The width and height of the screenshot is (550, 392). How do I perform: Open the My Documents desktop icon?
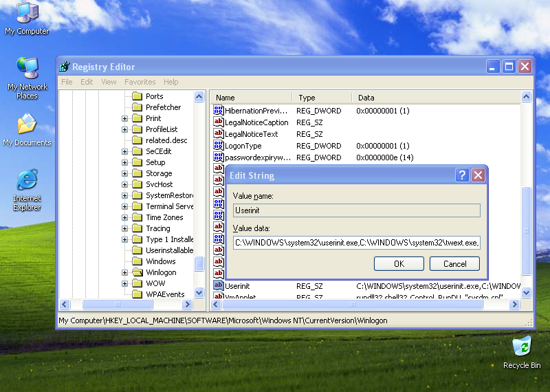pyautogui.click(x=27, y=130)
